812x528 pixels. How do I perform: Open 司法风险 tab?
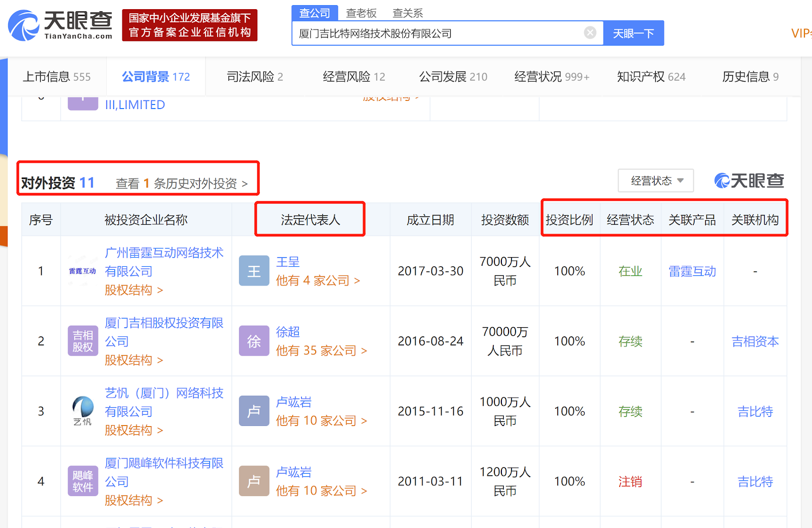(255, 77)
